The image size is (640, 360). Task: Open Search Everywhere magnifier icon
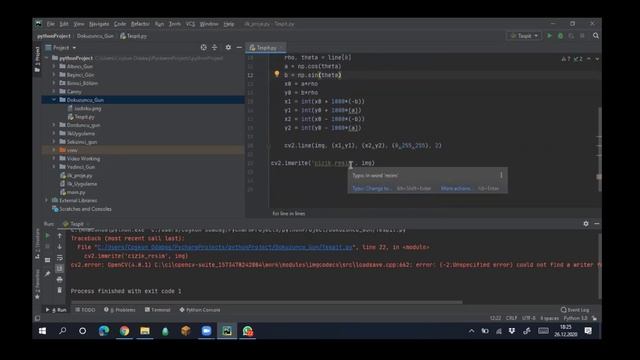click(596, 36)
